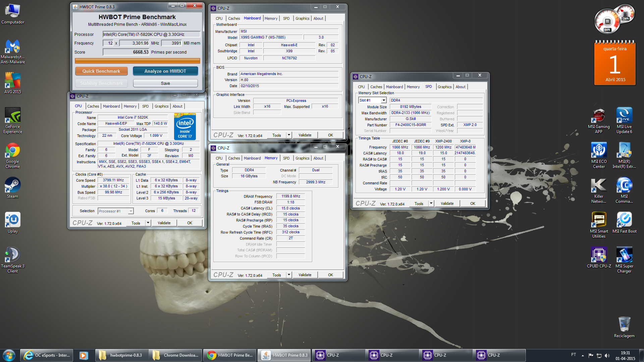Expand Tools dropdown arrow in Mainboard CPU-Z window
Image resolution: width=644 pixels, height=362 pixels.
click(x=289, y=135)
